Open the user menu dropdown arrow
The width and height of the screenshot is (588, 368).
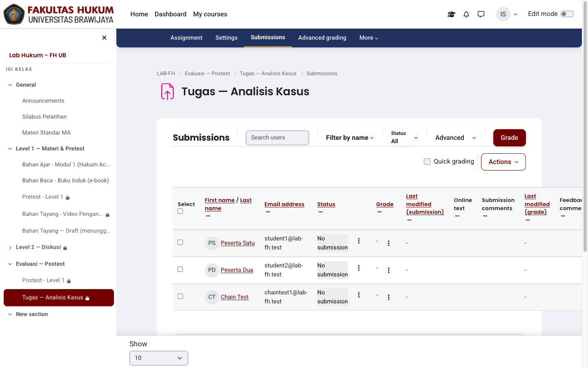tap(515, 14)
